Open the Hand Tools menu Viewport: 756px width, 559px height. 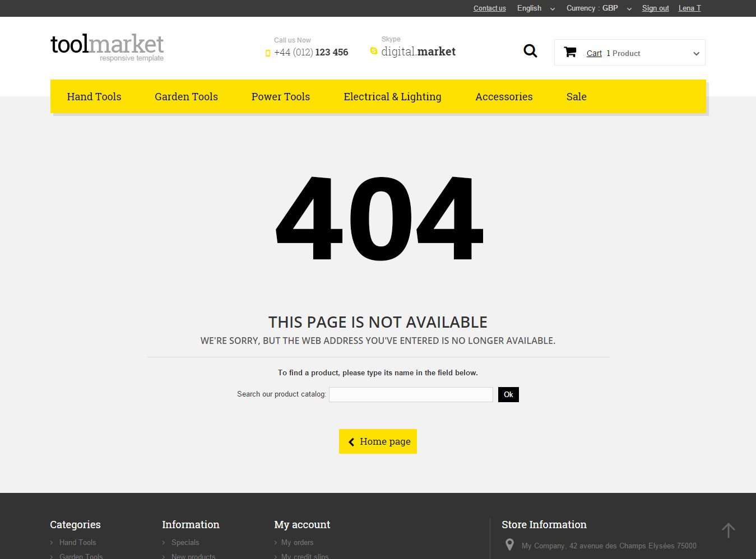[x=94, y=97]
